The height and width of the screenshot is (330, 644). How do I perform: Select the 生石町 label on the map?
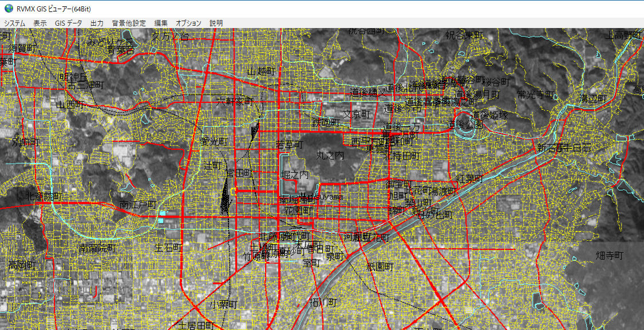pyautogui.click(x=168, y=247)
